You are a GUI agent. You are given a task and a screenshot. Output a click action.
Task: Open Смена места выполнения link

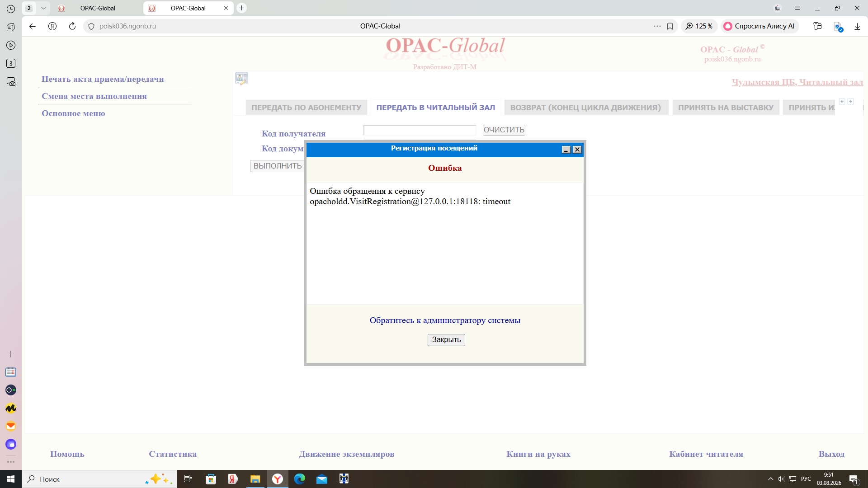coord(94,96)
